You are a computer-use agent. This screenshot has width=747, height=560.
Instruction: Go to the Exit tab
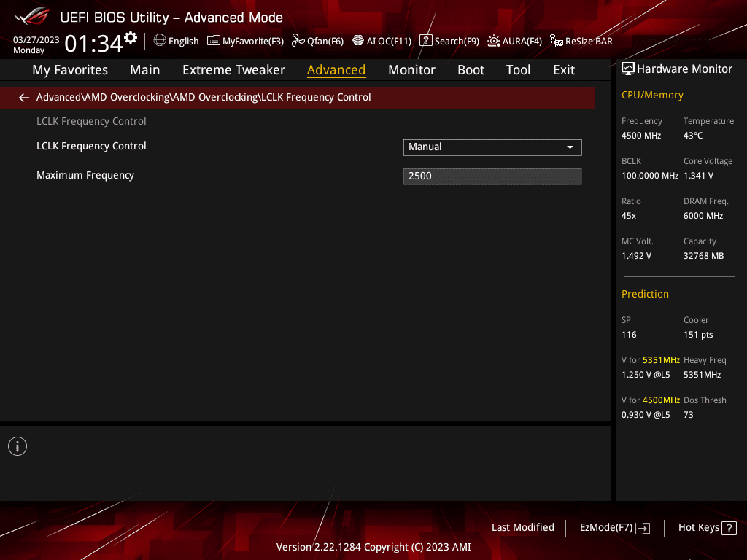[564, 70]
